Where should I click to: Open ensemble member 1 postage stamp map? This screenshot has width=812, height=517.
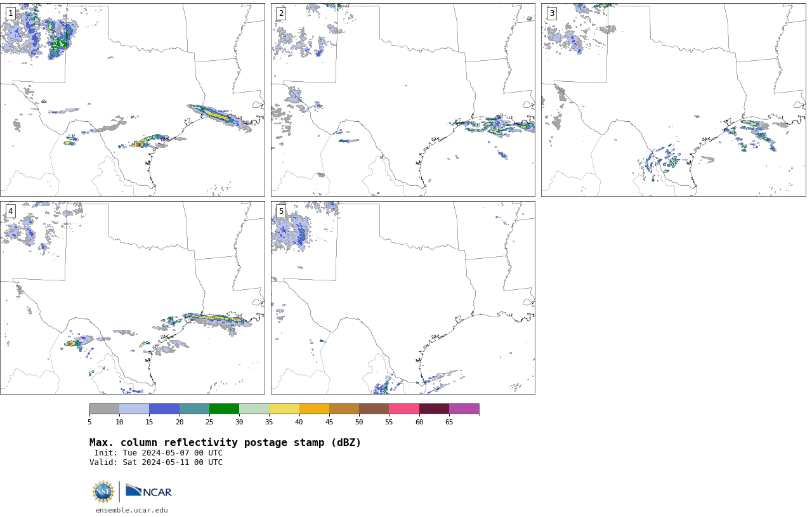coord(132,100)
